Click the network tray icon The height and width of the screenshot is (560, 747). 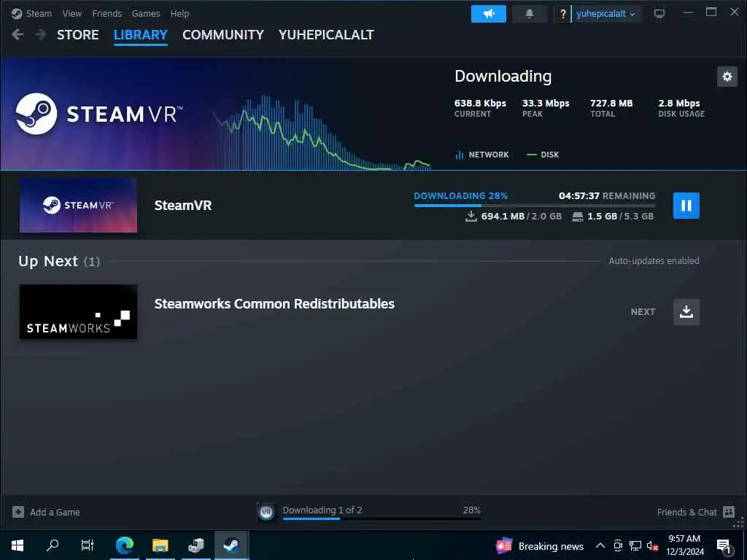point(635,546)
